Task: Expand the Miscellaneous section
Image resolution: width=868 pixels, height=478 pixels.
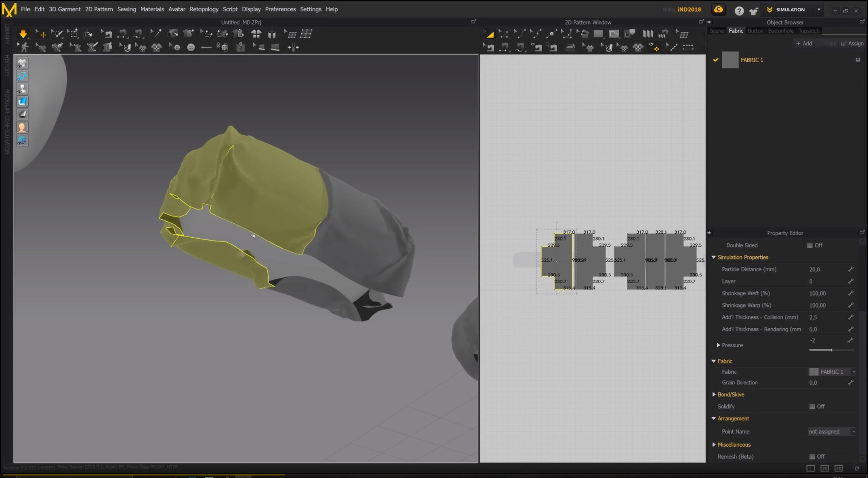Action: [714, 444]
